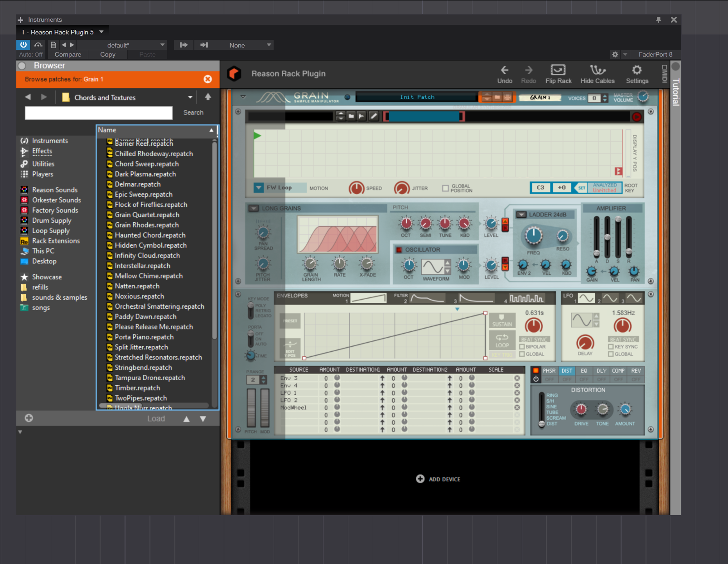Toggle LFO Beat Sync button
This screenshot has height=564, width=728.
623,339
